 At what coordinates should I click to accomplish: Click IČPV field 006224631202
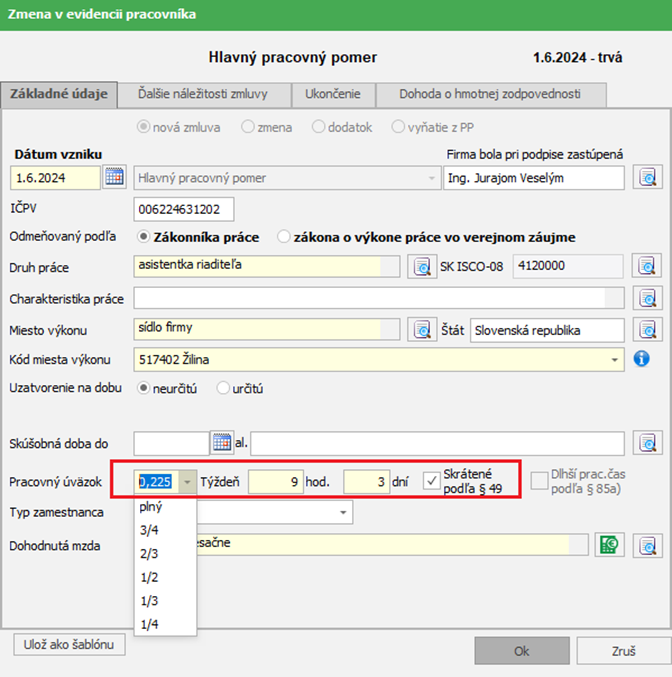[184, 209]
